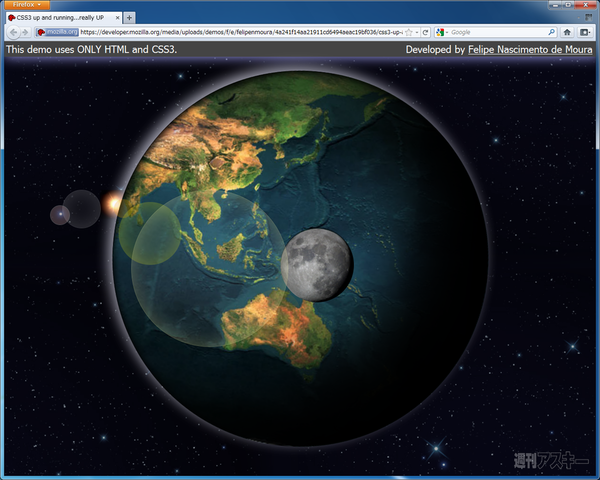Open a new tab with the plus button
Viewport: 600px width, 480px height.
click(129, 18)
